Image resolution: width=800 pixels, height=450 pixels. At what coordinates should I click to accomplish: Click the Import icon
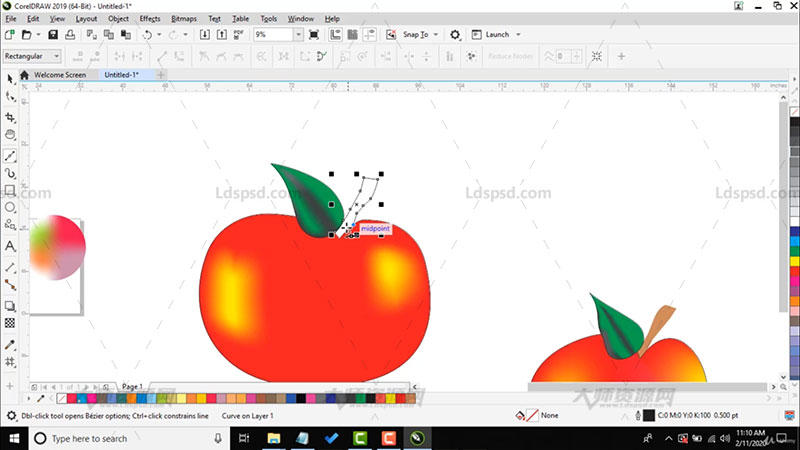(205, 35)
